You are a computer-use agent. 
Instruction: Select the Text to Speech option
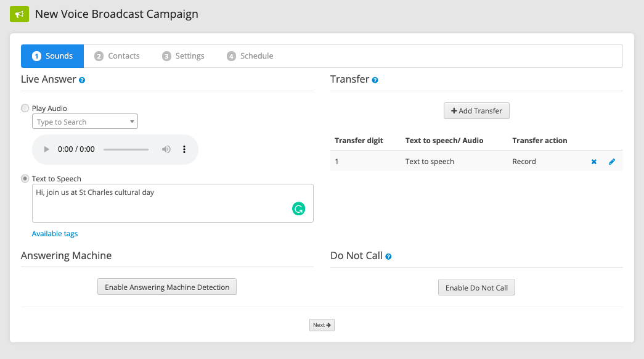click(x=25, y=178)
